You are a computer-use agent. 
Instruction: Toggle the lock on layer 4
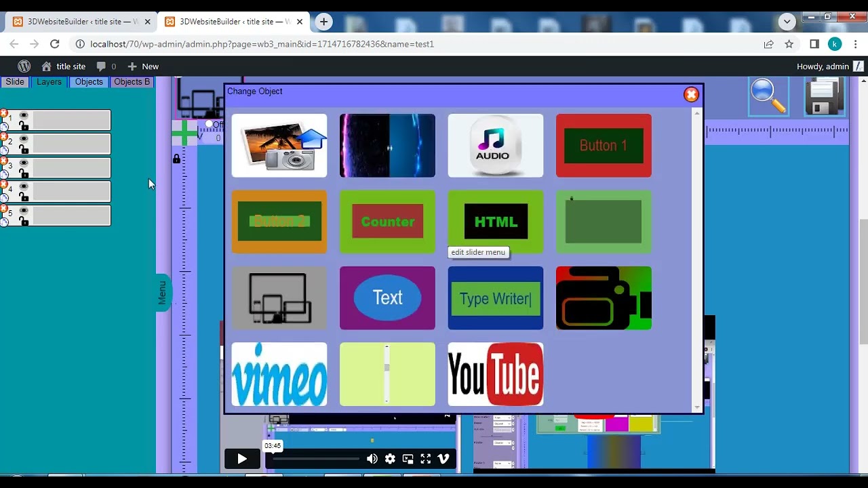tap(24, 197)
